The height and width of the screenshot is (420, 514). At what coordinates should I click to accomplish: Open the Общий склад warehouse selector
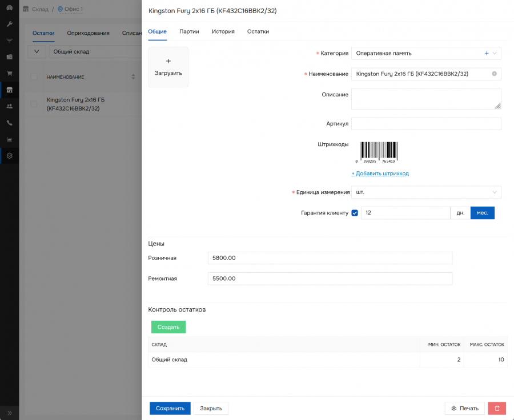(95, 51)
